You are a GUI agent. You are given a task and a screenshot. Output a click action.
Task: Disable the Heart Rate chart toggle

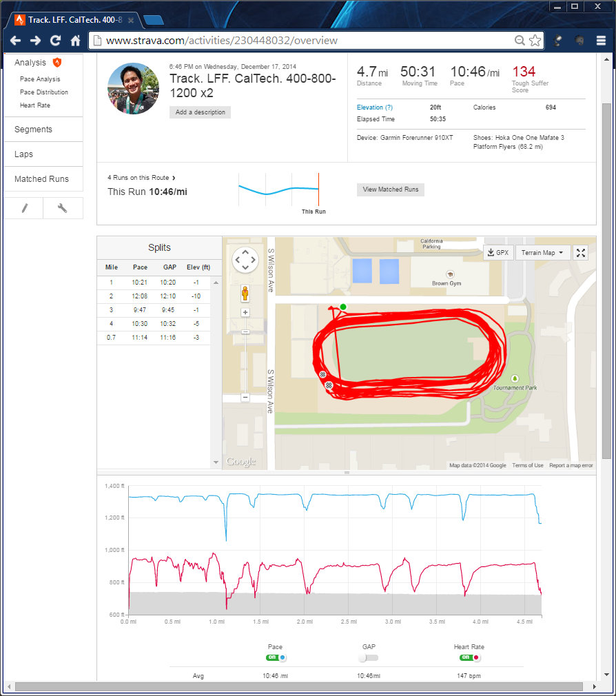pos(470,658)
